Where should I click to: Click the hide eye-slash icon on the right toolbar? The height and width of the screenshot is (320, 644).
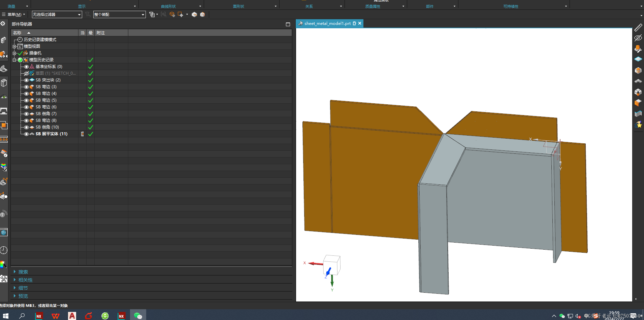tap(638, 38)
